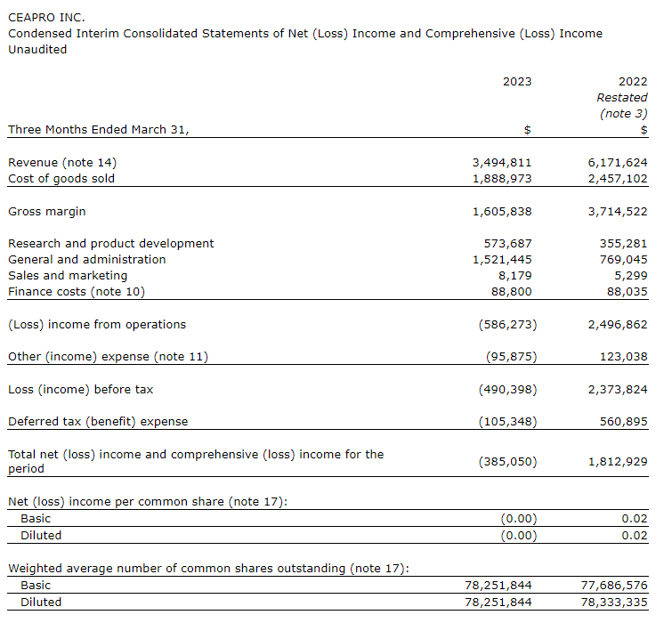This screenshot has width=672, height=623.
Task: Select the 2022 revenue value 6,171,624
Action: 618,163
